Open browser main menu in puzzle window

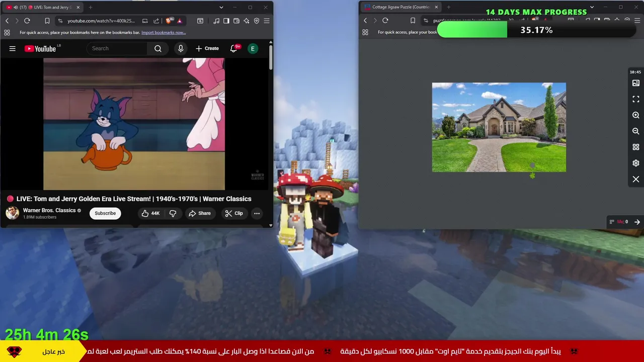(637, 21)
